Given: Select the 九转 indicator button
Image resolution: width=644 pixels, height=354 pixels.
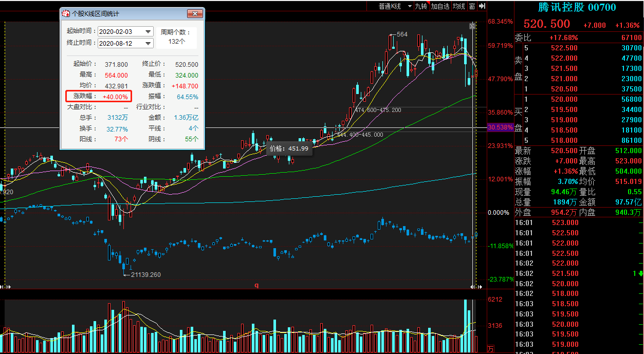Looking at the screenshot, I should point(421,6).
